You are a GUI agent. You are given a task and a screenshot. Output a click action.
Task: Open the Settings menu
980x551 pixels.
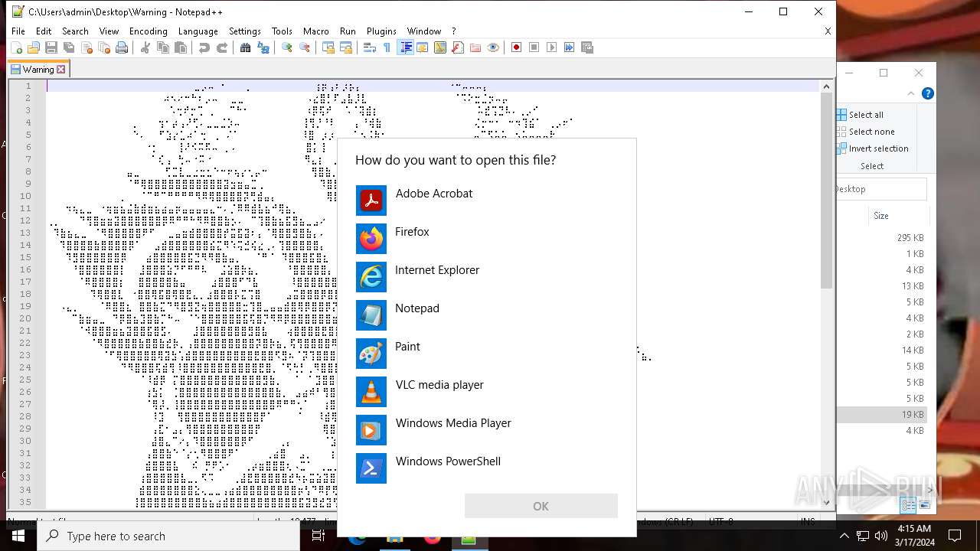(245, 31)
